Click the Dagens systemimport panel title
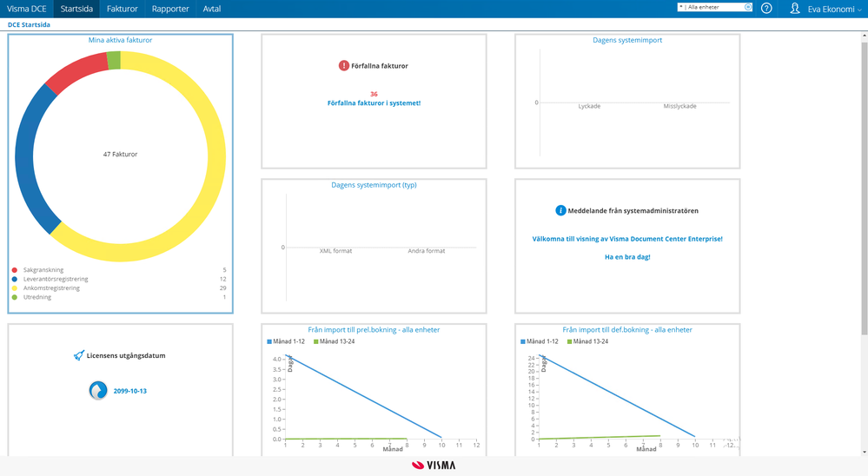The image size is (868, 476). (x=627, y=40)
